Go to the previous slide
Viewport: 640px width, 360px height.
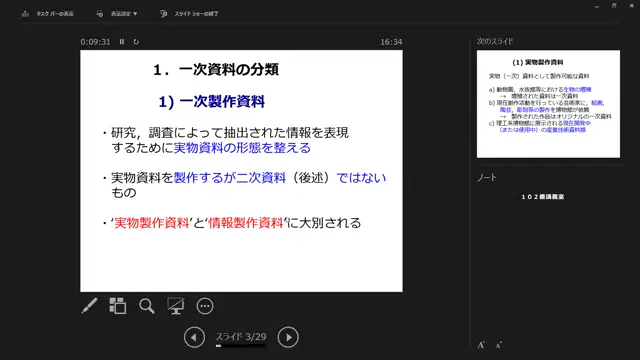point(194,337)
